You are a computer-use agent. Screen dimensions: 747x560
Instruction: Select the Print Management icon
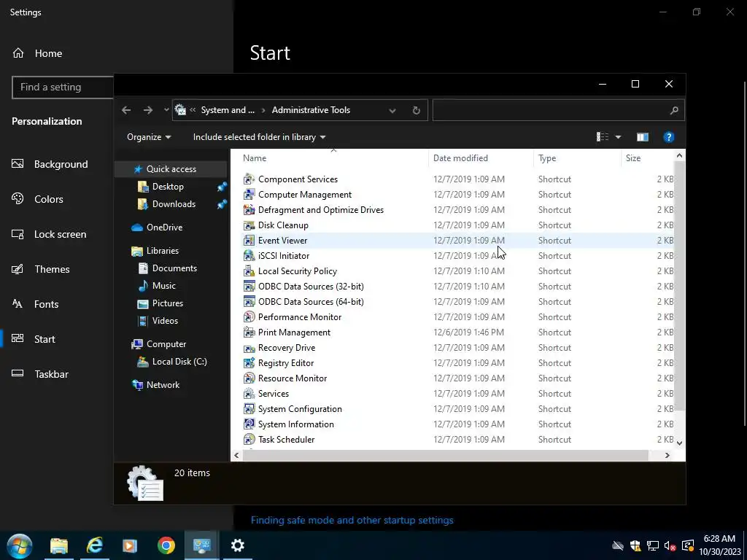click(249, 332)
